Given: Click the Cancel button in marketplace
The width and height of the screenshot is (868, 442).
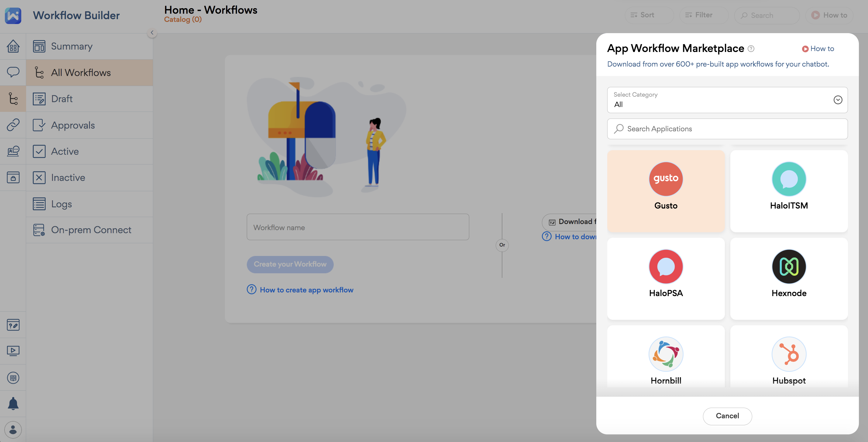Looking at the screenshot, I should coord(727,416).
